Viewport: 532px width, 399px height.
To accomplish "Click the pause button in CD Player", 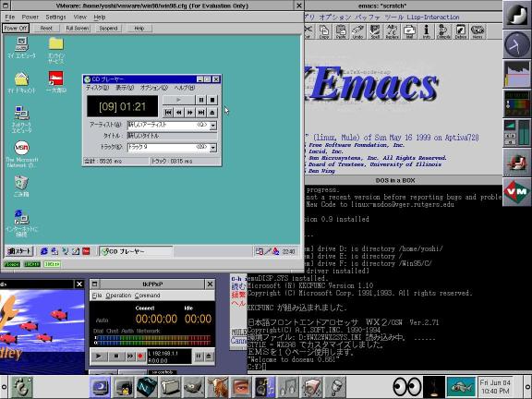I will coord(201,100).
